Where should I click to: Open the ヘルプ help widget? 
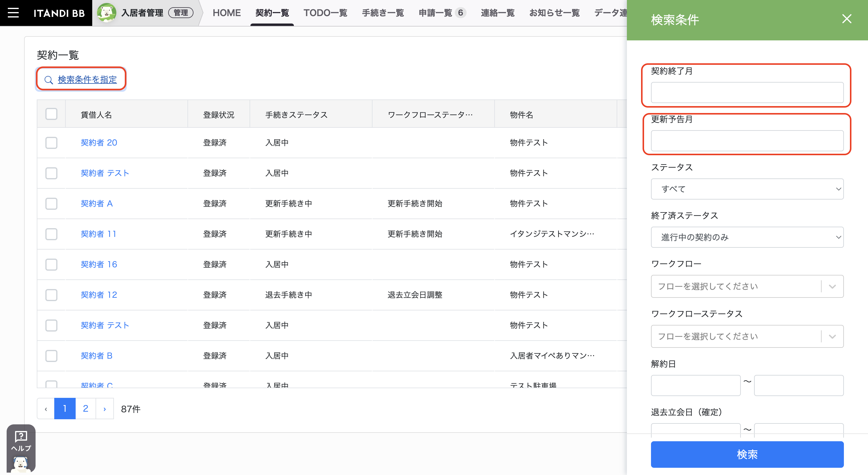point(21,448)
